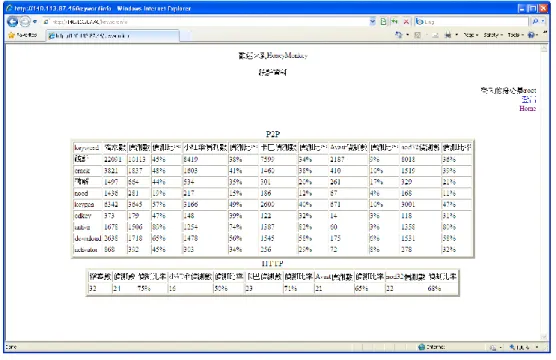Click the 'P2P' table heading

(273, 134)
